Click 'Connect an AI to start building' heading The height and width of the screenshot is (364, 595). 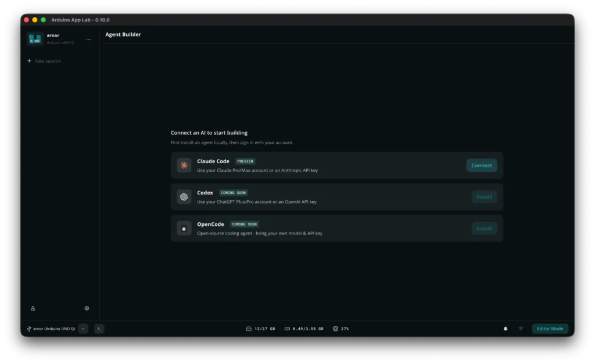coord(209,133)
